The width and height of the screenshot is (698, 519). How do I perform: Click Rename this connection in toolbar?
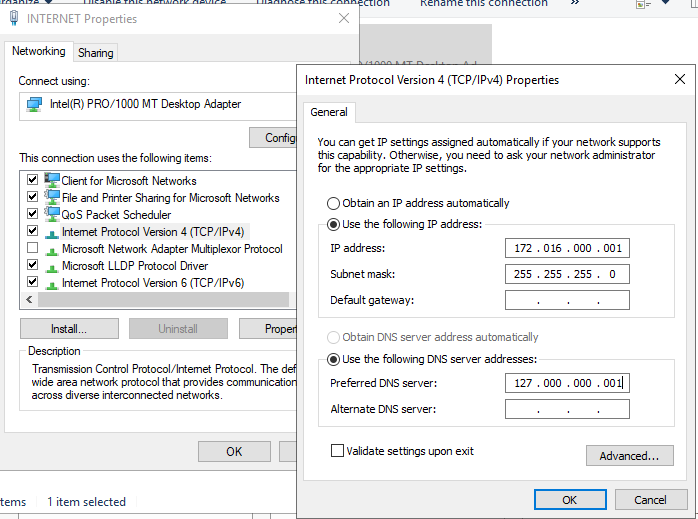483,4
